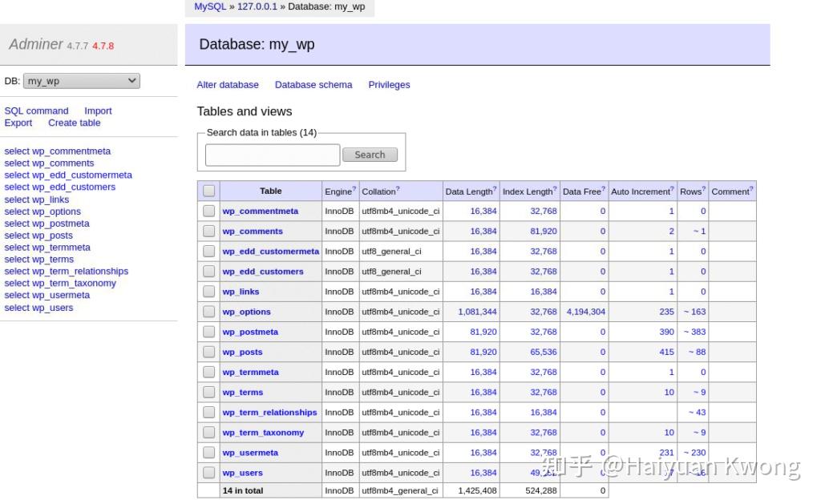Viewport: 821px width, 504px height.
Task: Check the wp_options table checkbox
Action: point(208,311)
